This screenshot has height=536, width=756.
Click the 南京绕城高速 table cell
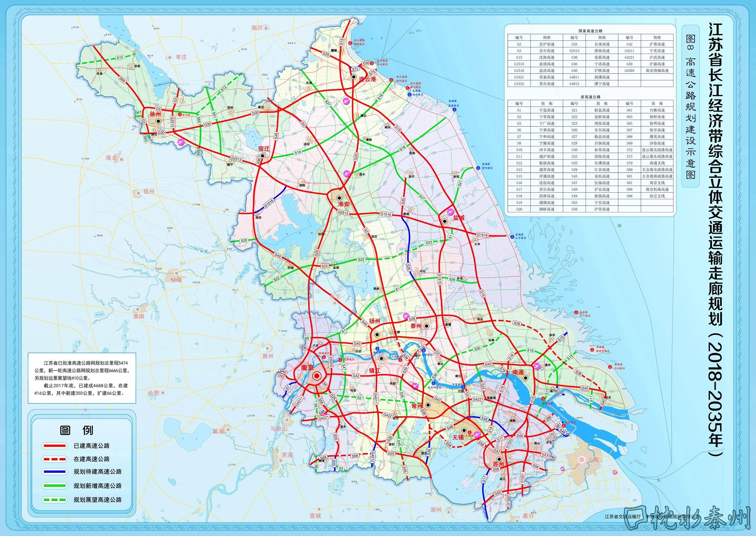657,71
